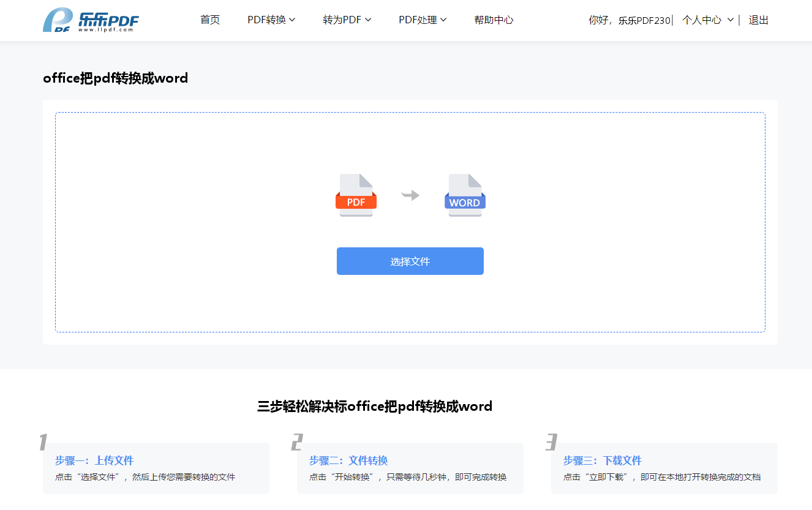Click the 步骤一：上传文件 title

pyautogui.click(x=94, y=460)
